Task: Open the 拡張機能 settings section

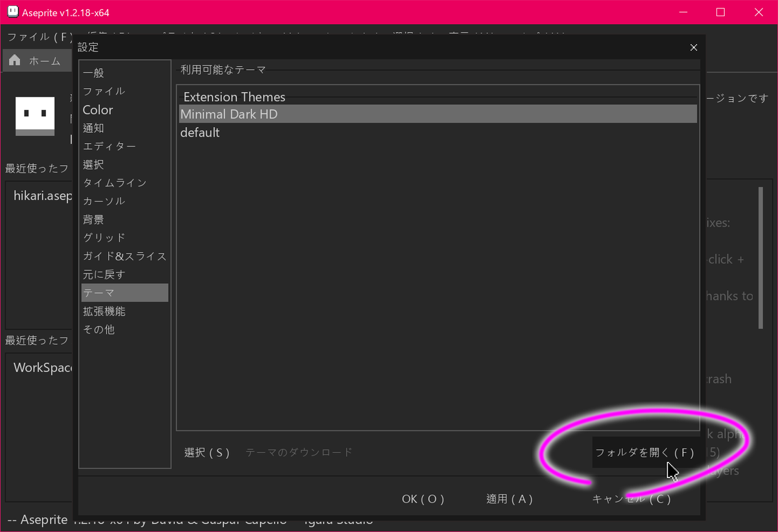Action: pyautogui.click(x=104, y=311)
